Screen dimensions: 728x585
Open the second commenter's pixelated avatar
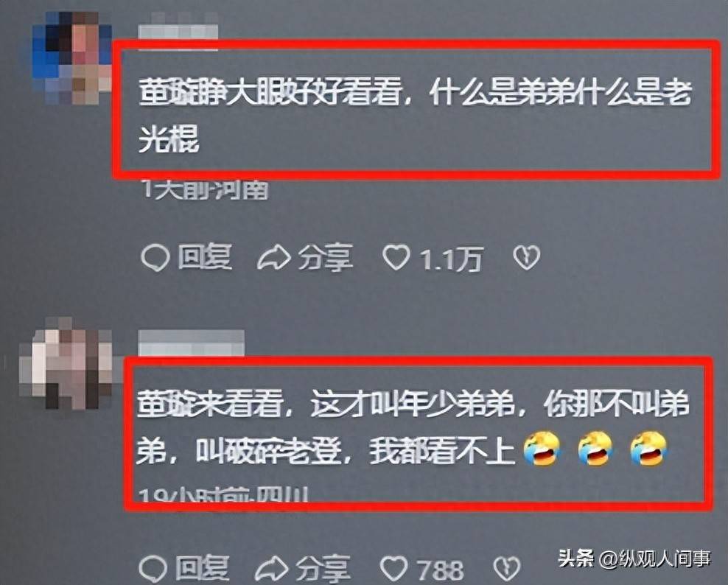[67, 363]
